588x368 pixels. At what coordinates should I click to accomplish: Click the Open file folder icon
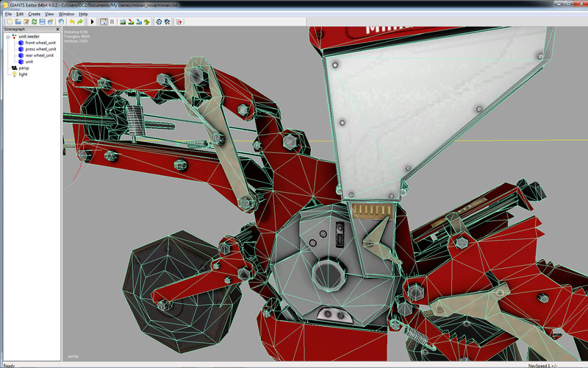pos(17,22)
